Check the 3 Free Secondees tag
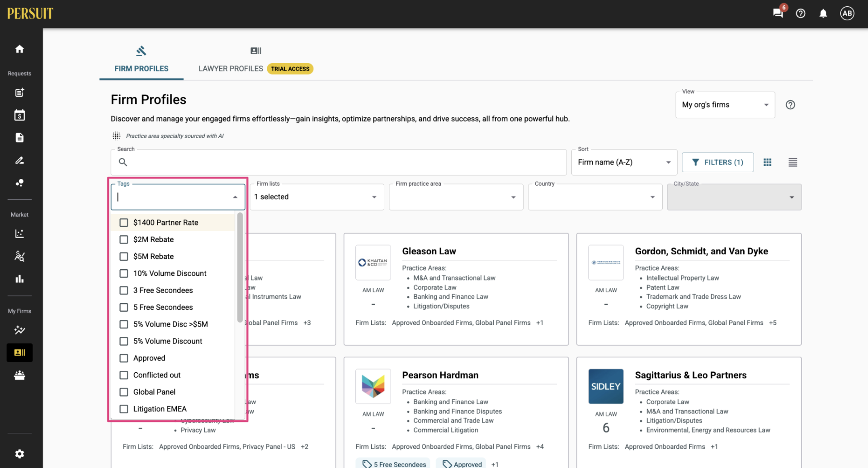Image resolution: width=868 pixels, height=468 pixels. click(x=123, y=290)
